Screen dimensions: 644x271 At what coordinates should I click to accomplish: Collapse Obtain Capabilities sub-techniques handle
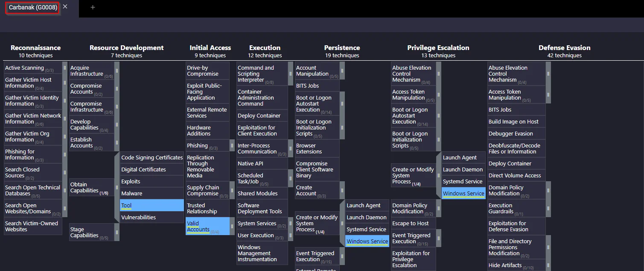coord(117,187)
